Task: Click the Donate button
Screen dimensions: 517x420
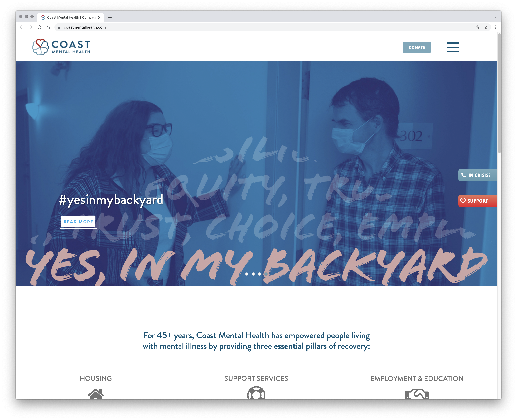Action: 416,47
